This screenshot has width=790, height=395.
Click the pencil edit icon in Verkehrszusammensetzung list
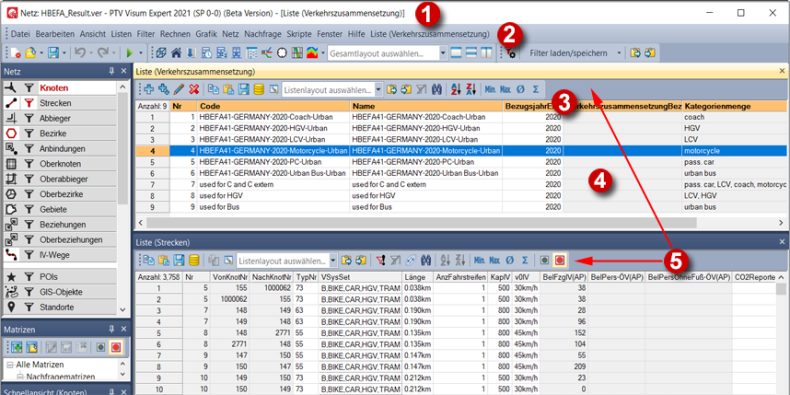click(178, 90)
